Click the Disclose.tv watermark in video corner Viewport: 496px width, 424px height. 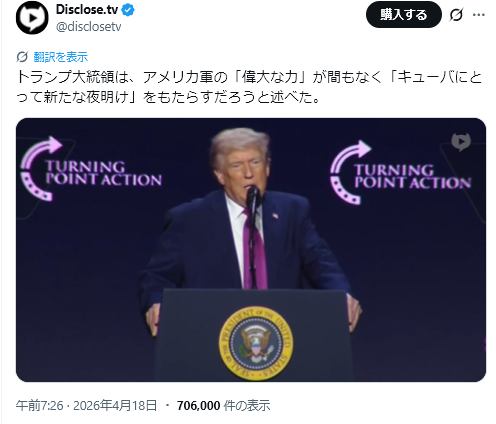(461, 142)
